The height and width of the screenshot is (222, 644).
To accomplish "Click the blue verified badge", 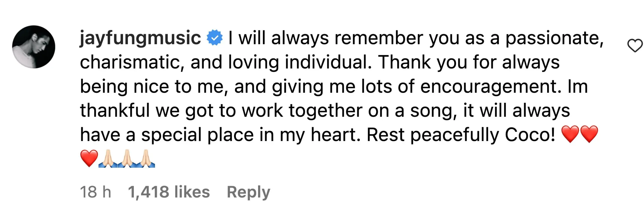I will [x=214, y=38].
